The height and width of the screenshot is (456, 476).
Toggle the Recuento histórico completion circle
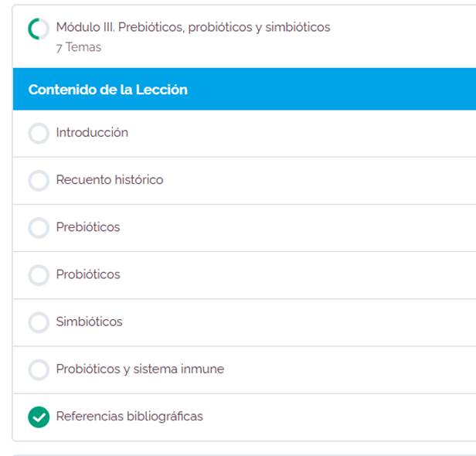[x=38, y=181]
